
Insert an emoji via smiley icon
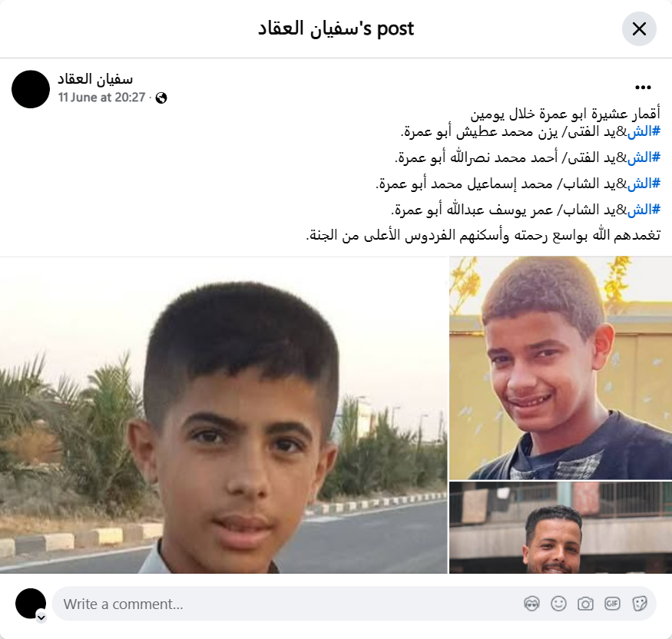point(558,604)
